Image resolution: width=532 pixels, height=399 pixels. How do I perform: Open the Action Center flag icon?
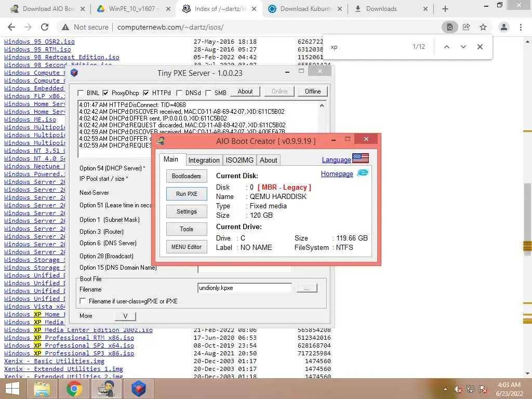[x=483, y=389]
